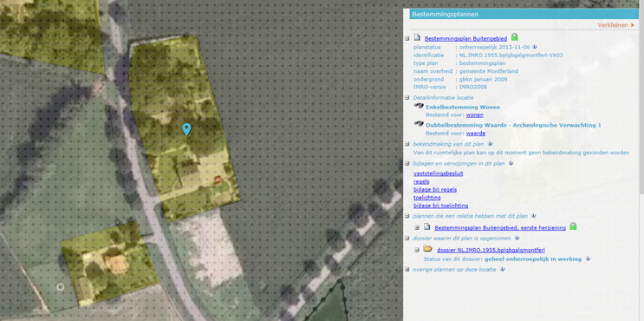The width and height of the screenshot is (644, 321).
Task: Click the info arrow icon after planstatus date
Action: click(x=534, y=47)
